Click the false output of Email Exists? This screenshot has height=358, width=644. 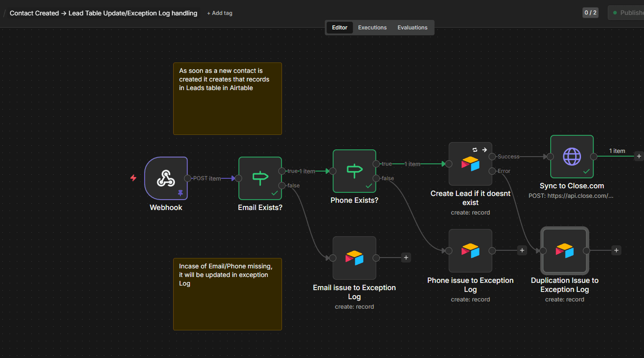point(282,186)
